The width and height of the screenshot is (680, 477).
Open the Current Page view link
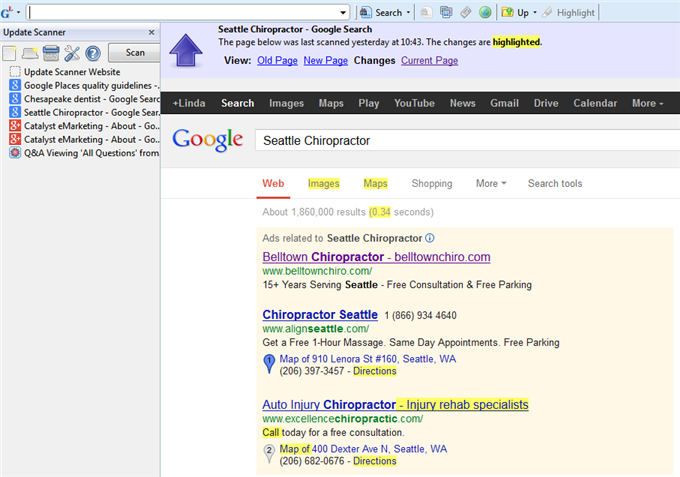coord(429,61)
